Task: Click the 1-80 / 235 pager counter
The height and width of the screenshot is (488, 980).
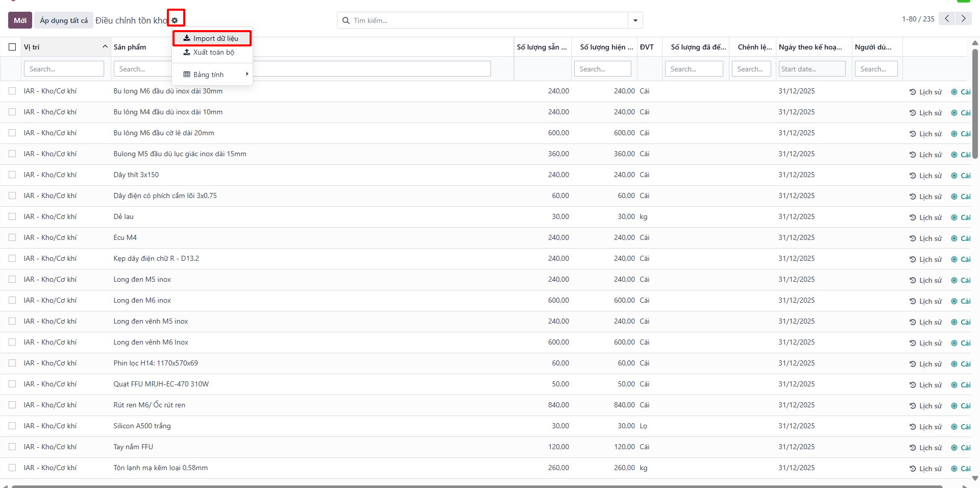Action: pyautogui.click(x=918, y=19)
